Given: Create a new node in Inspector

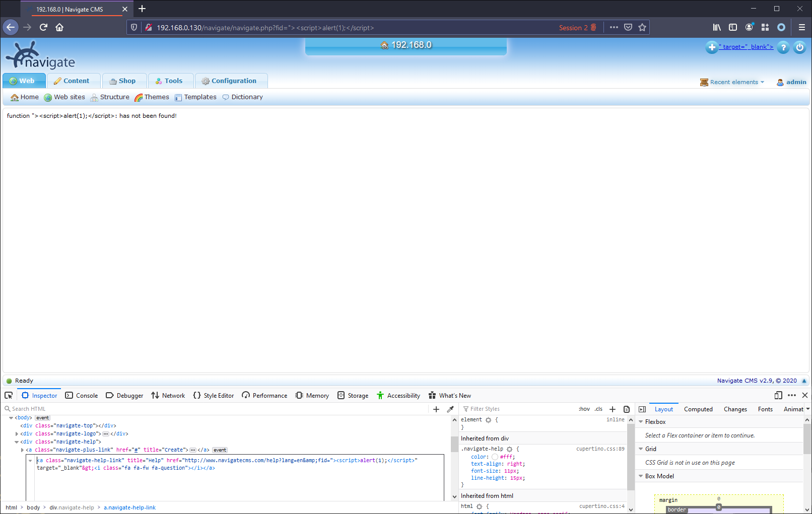Looking at the screenshot, I should pos(436,409).
